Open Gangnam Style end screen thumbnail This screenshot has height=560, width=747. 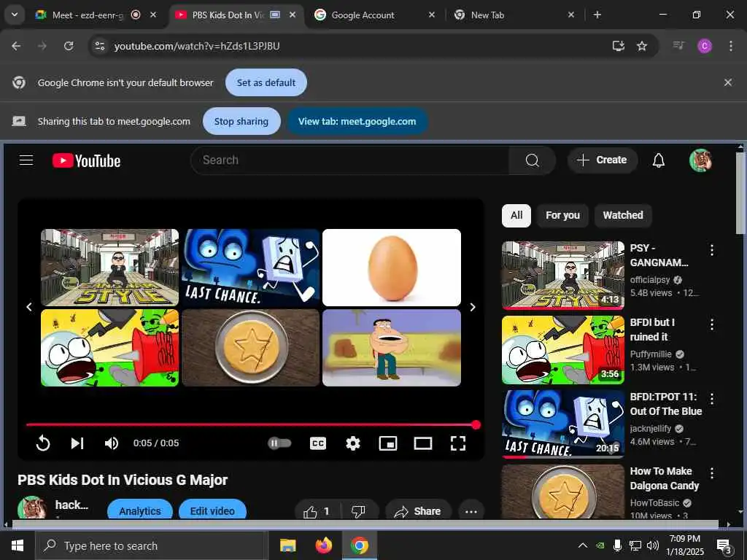tap(109, 268)
